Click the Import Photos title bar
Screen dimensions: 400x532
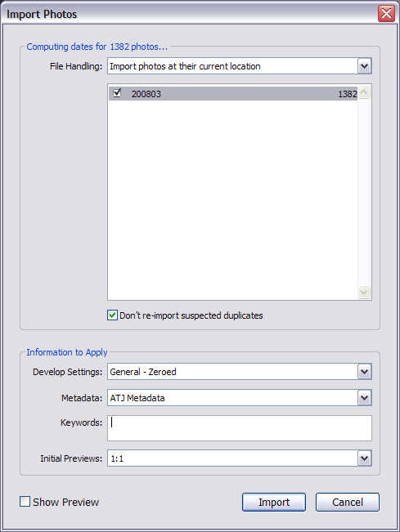tap(190, 14)
